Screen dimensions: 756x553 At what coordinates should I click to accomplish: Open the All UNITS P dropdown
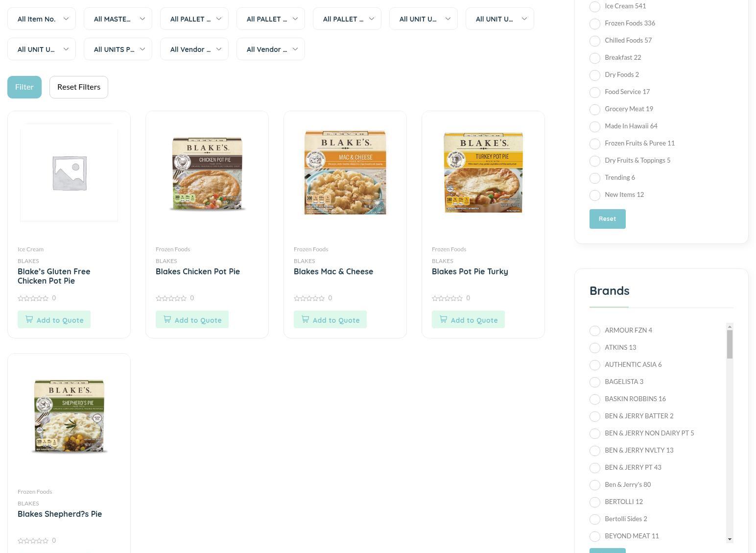(118, 49)
